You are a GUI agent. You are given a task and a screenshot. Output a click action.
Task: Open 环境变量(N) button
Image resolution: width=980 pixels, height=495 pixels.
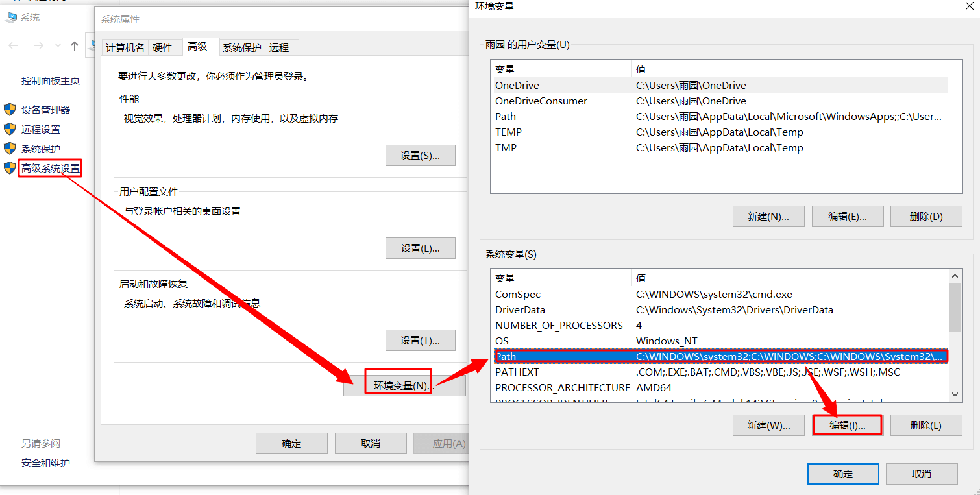(x=404, y=385)
